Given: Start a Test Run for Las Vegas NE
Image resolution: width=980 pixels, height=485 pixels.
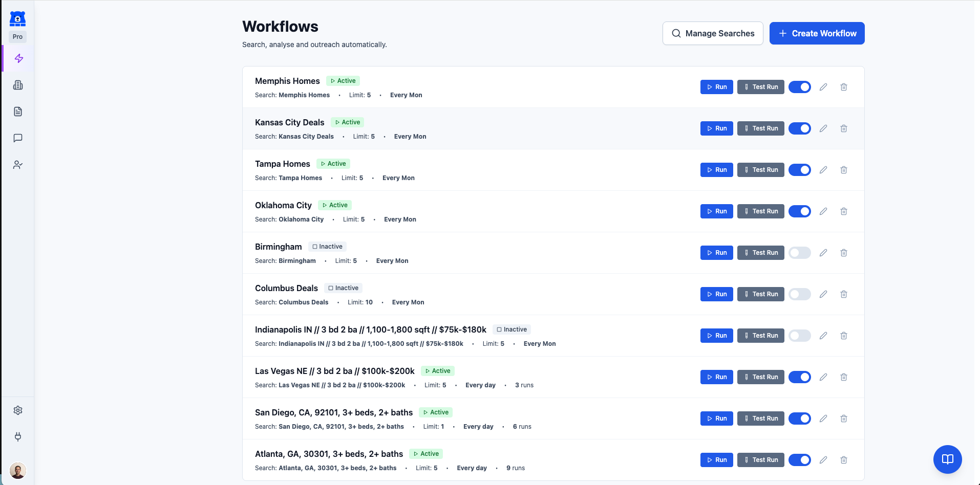Looking at the screenshot, I should [760, 377].
